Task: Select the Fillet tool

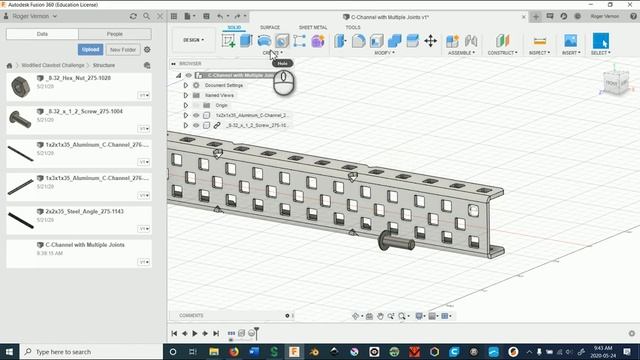Action: (358, 41)
